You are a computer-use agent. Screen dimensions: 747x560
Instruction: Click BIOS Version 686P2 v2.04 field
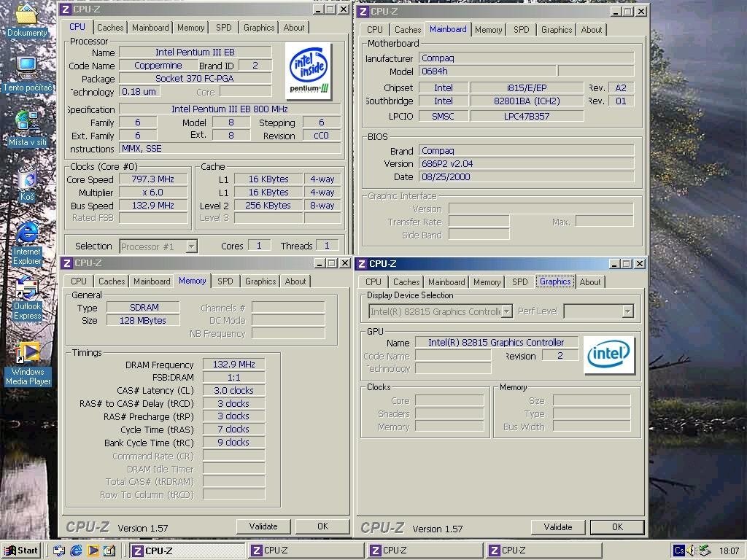click(527, 163)
